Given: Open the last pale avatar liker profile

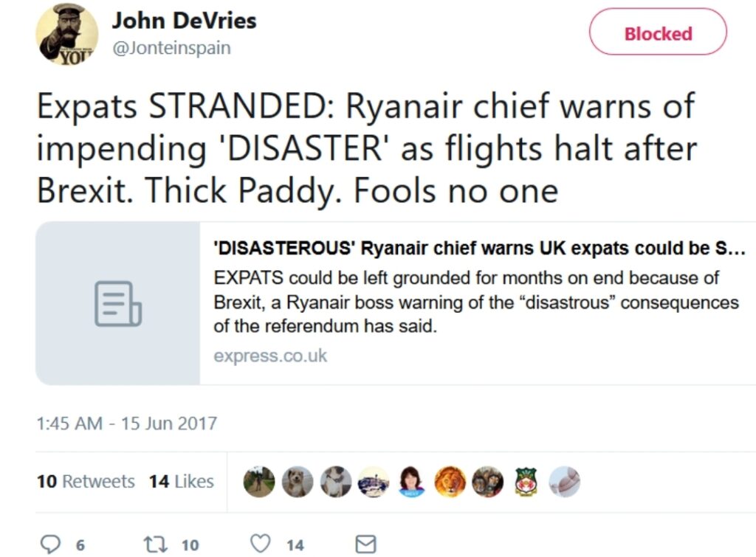Looking at the screenshot, I should (565, 481).
